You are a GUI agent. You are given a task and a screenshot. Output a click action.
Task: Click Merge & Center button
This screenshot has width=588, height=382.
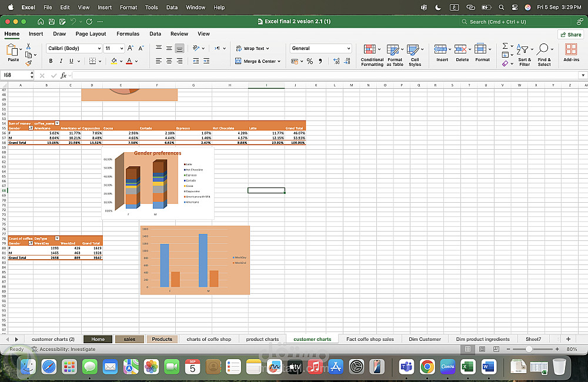(x=258, y=61)
